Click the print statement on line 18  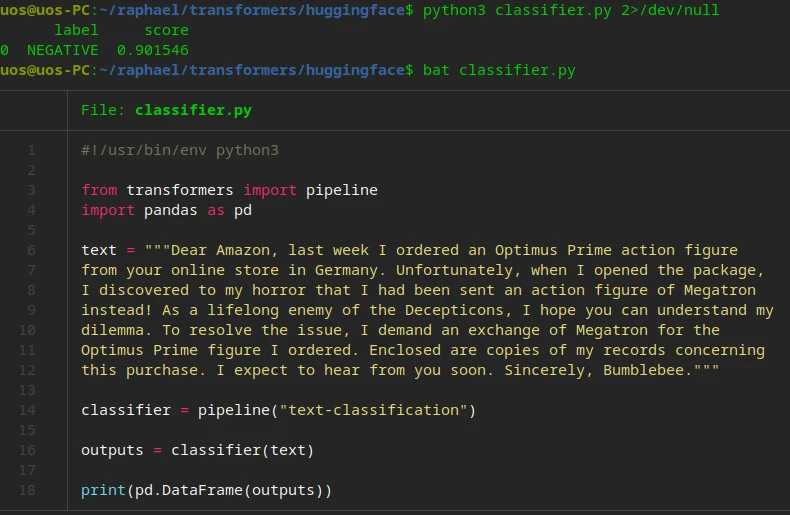pos(206,490)
